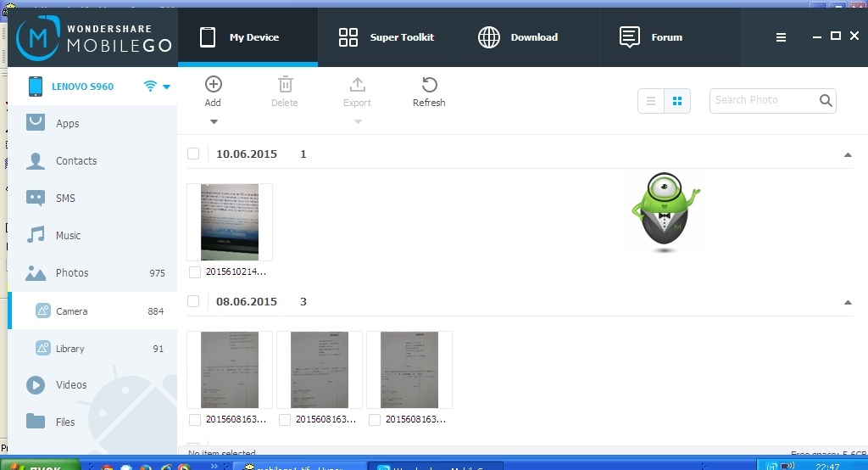The height and width of the screenshot is (470, 868).
Task: Open Music in the sidebar
Action: click(x=92, y=236)
